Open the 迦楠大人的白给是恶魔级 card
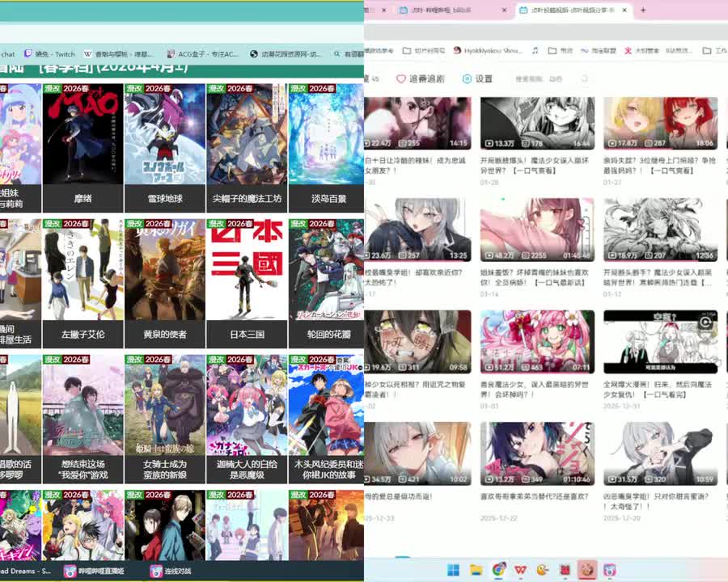This screenshot has width=728, height=582. pos(247,419)
